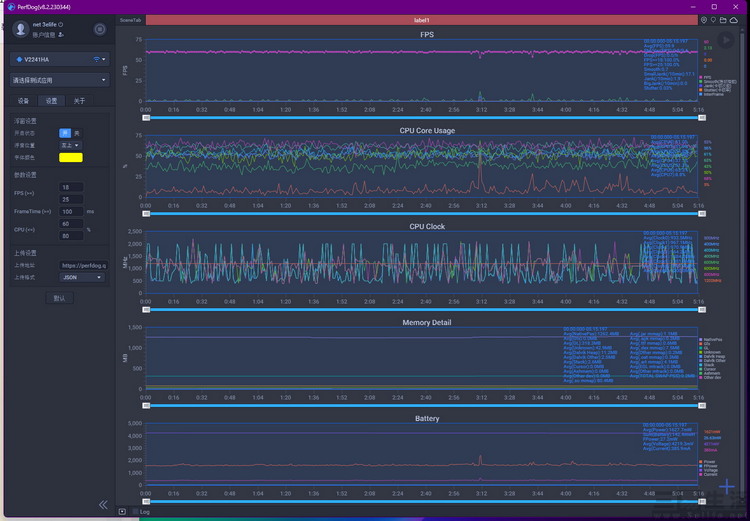Switch floating window status to 关

click(x=77, y=133)
